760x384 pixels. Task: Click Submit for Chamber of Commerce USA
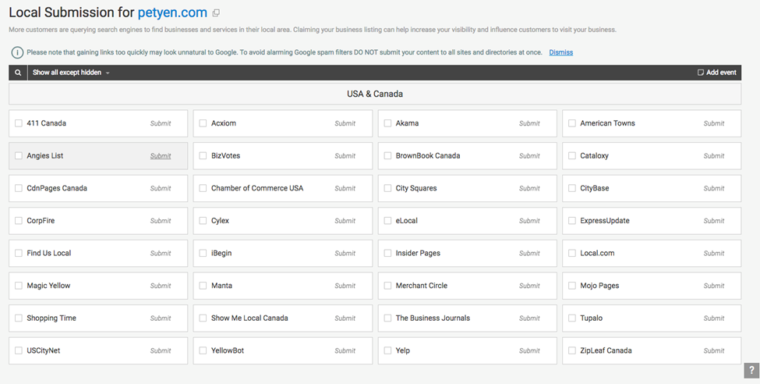coord(345,189)
